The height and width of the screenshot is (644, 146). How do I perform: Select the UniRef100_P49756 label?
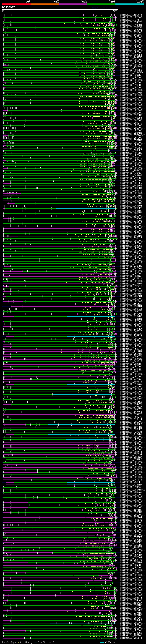(131, 58)
